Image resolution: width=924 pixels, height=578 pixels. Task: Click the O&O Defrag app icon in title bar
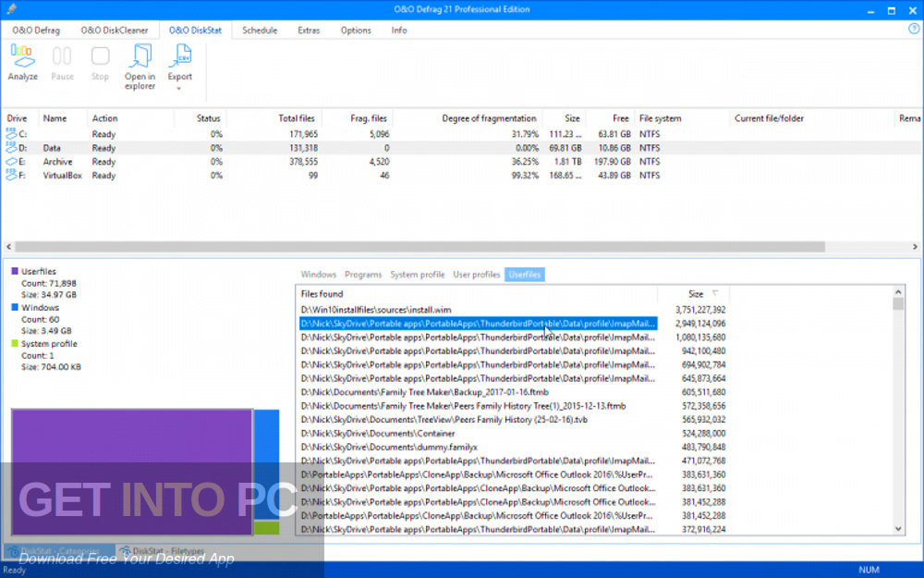[x=11, y=9]
